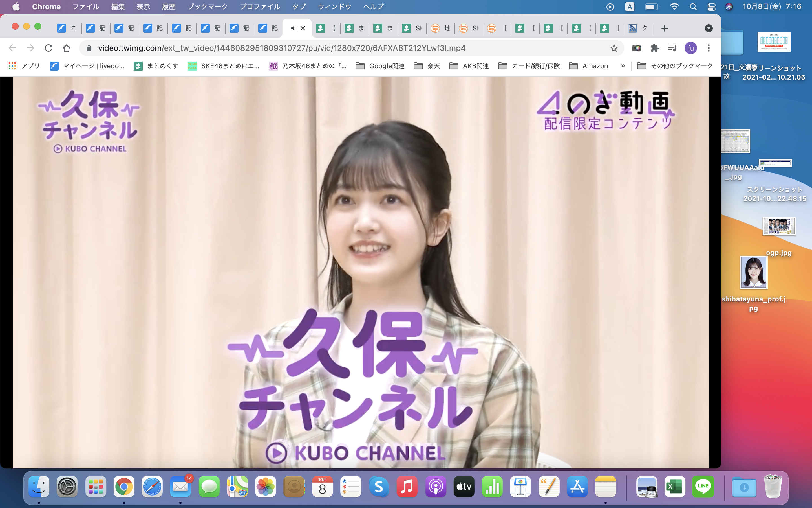Open tab search dropdown arrow
This screenshot has height=508, width=812.
click(x=709, y=28)
